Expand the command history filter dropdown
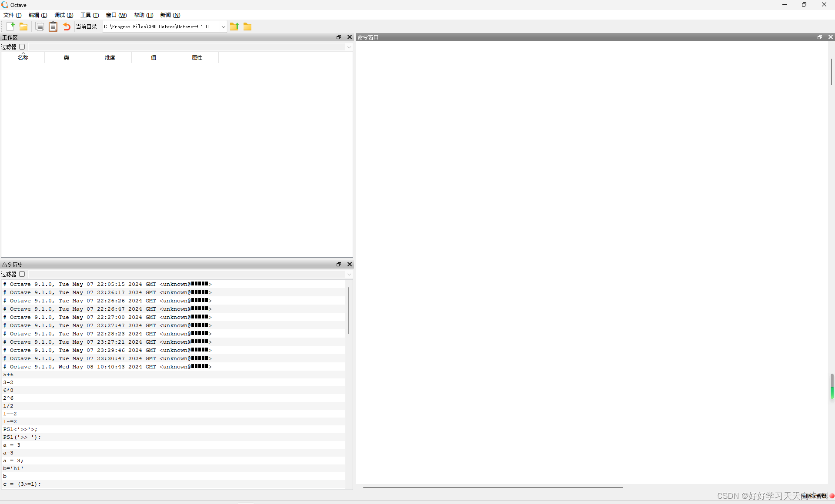 349,274
